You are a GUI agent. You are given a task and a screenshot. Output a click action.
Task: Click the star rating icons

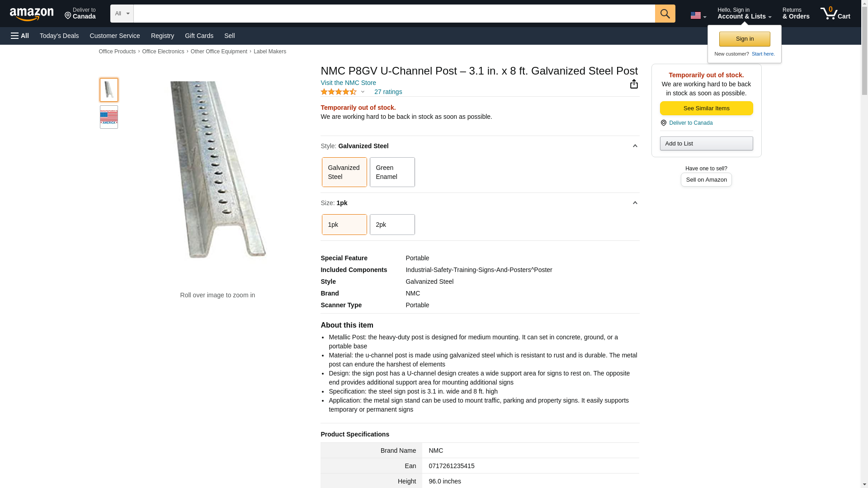[x=339, y=92]
